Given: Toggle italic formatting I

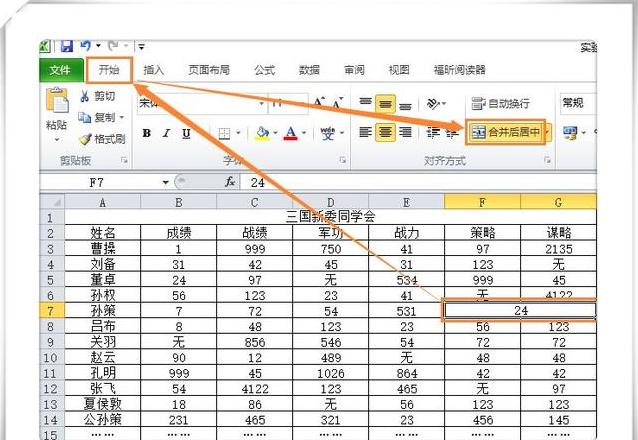Looking at the screenshot, I should coord(166,134).
